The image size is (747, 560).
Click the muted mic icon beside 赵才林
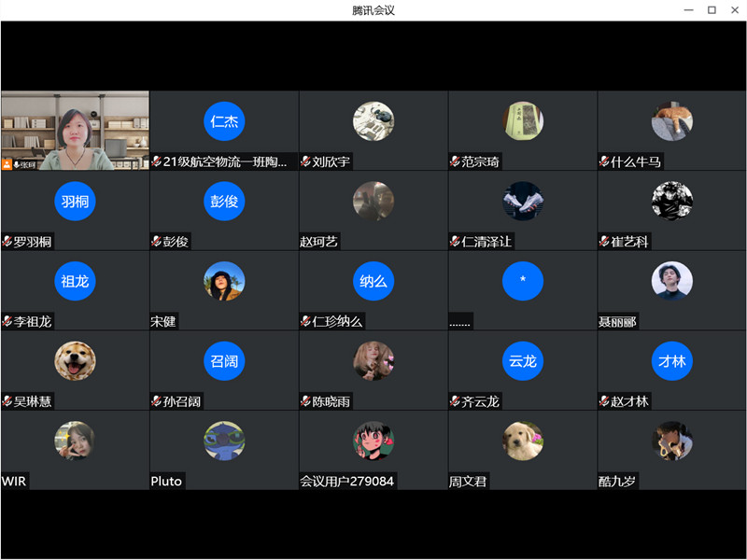tap(604, 402)
